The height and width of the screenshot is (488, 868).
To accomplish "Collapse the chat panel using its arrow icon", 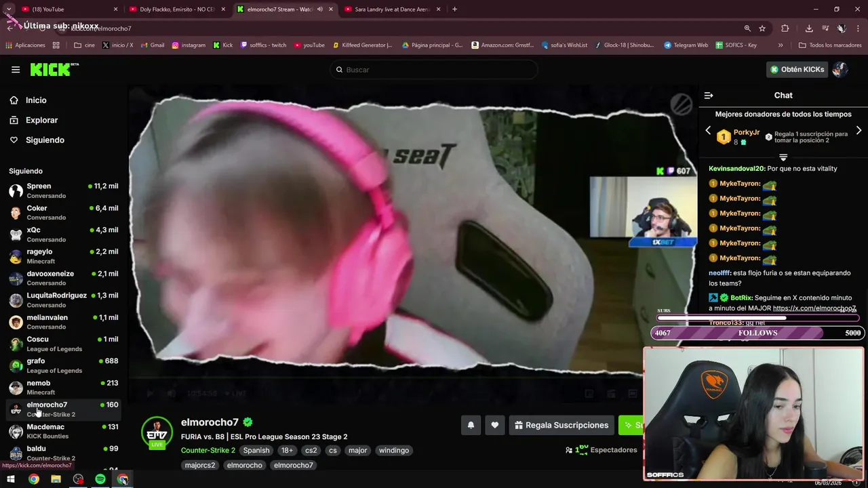I will coord(709,96).
